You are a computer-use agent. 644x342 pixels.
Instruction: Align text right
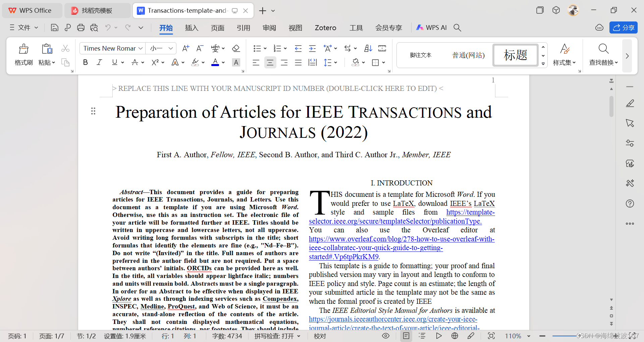click(x=284, y=62)
